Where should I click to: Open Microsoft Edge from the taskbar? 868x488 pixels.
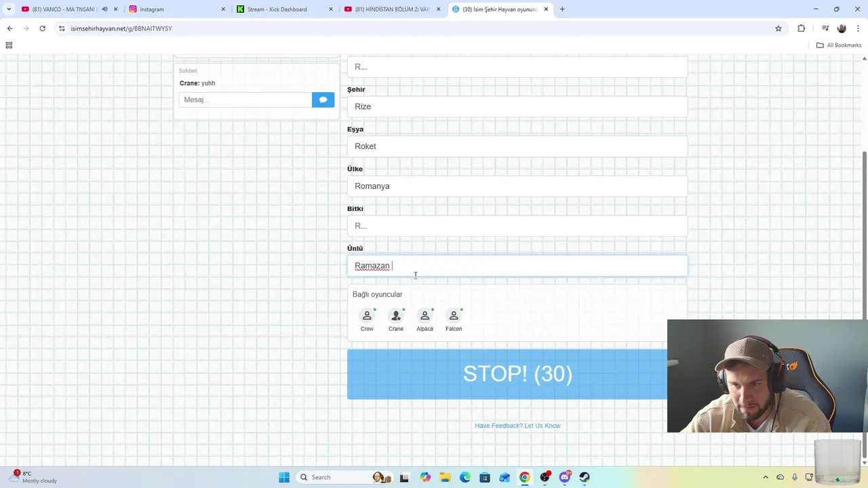(465, 477)
